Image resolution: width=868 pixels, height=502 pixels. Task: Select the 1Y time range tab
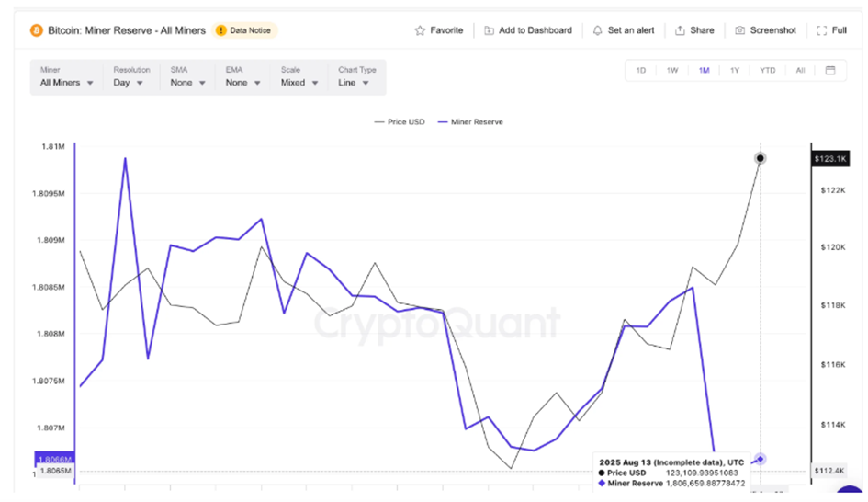pos(735,71)
